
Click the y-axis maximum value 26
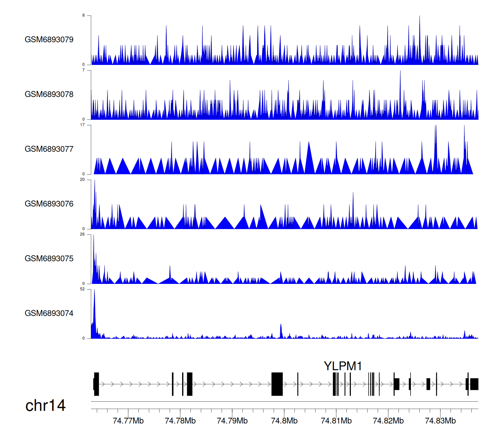coord(82,234)
